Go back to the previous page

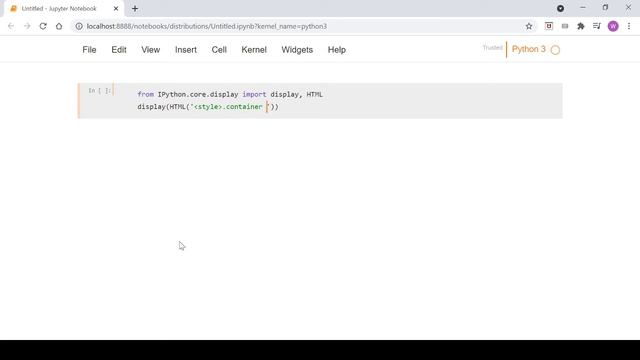(11, 26)
